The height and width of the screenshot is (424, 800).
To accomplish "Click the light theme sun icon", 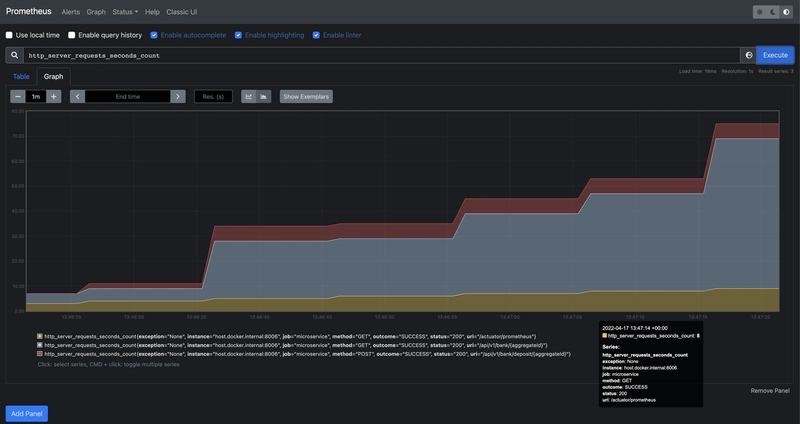I will [760, 12].
